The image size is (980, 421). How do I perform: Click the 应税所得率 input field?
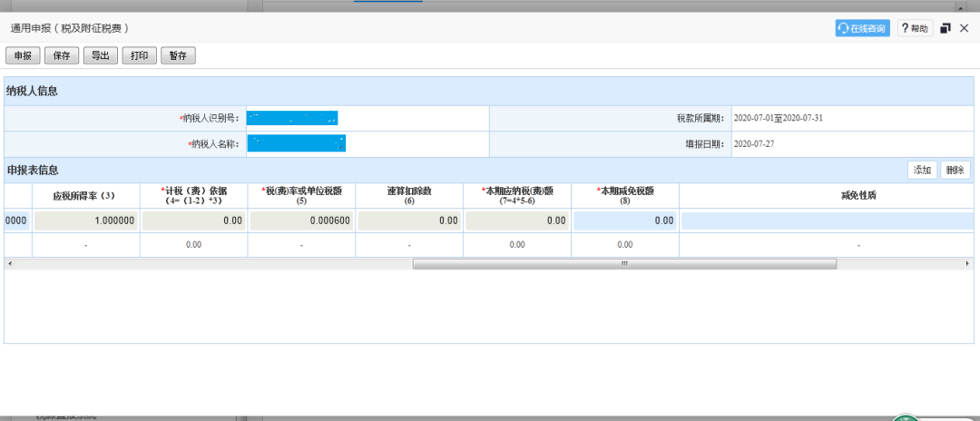86,220
